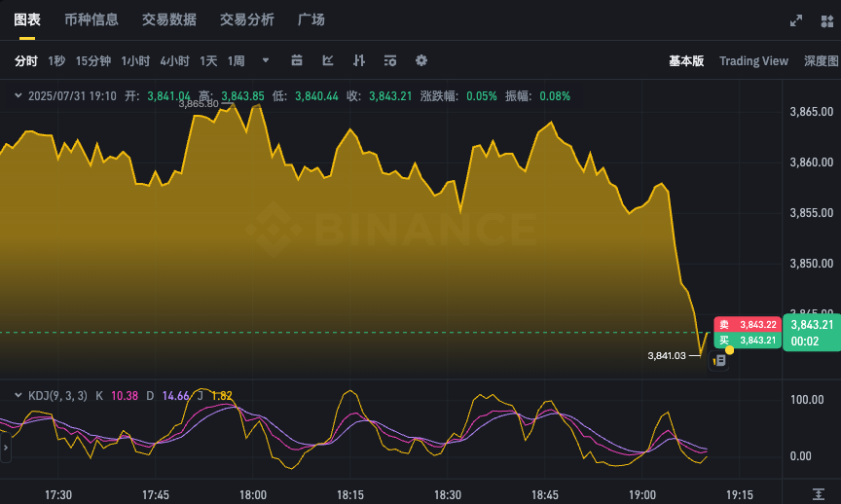Click the auto-fit scale icon at bottom right
Viewport: 841px width, 504px height.
[x=821, y=494]
